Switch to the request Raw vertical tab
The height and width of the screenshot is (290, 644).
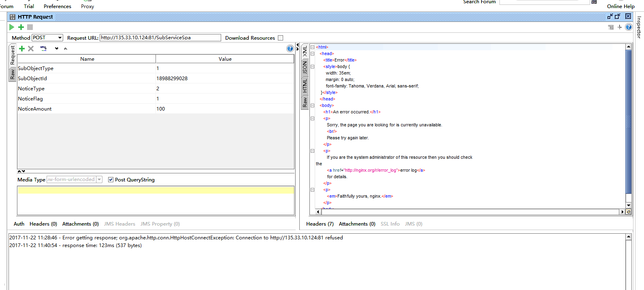pos(13,74)
